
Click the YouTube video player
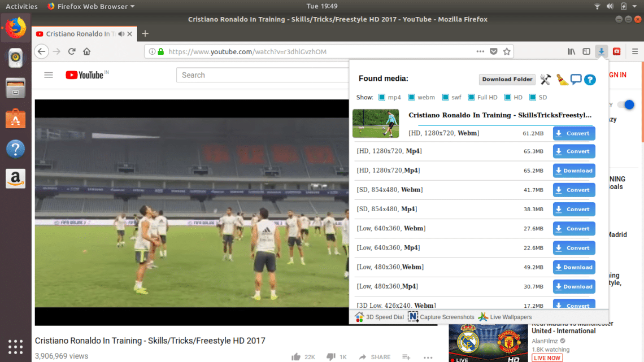click(x=192, y=212)
